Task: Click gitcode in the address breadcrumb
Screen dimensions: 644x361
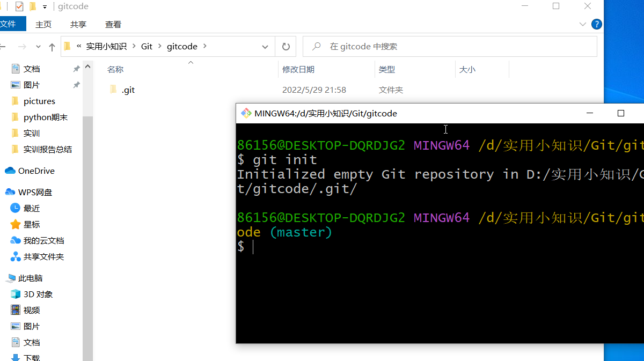Action: point(182,47)
